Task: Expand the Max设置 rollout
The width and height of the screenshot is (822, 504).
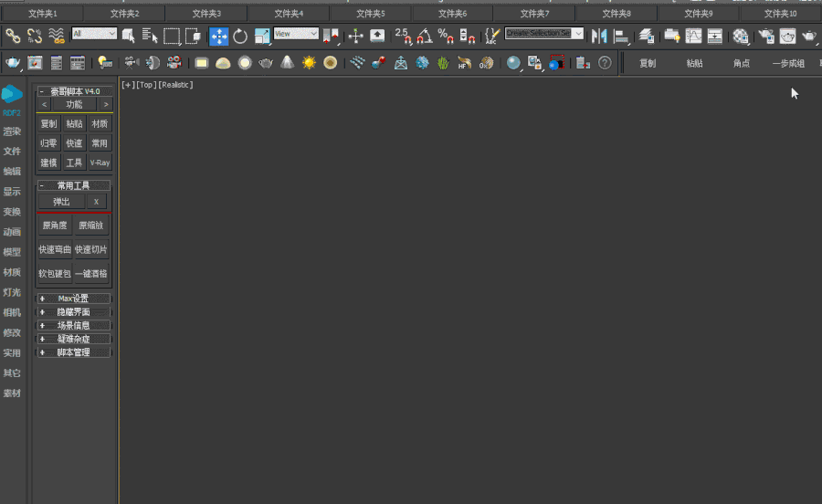Action: tap(73, 299)
